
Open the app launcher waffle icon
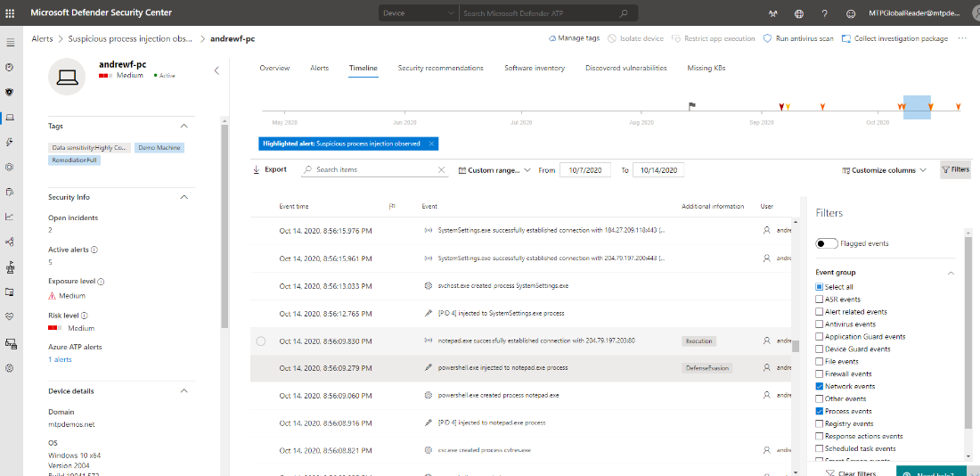click(x=10, y=12)
